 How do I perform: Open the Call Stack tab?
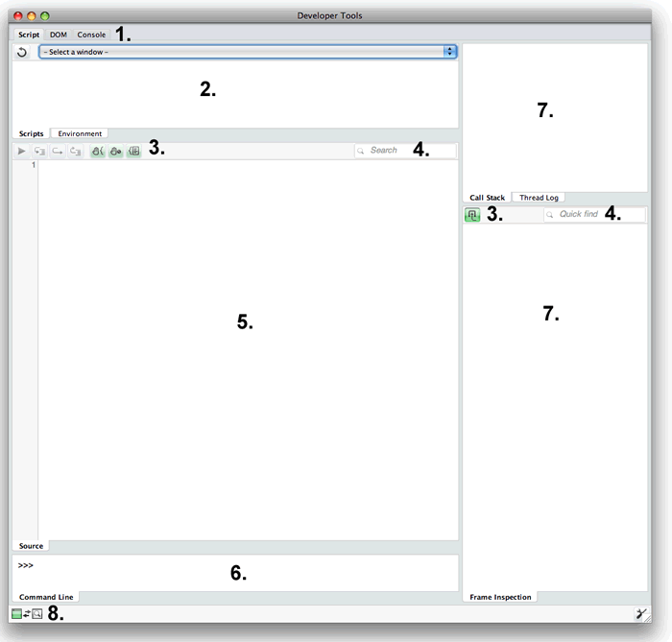click(x=488, y=198)
